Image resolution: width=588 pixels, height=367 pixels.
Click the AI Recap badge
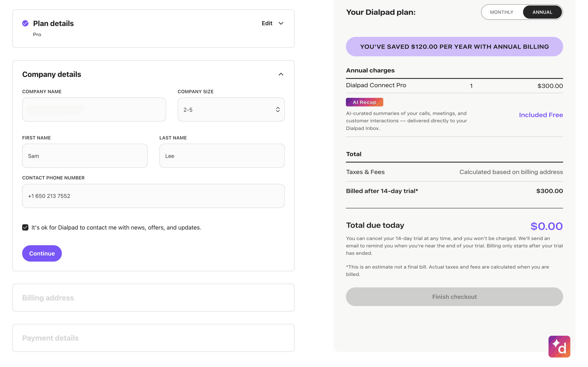click(364, 102)
